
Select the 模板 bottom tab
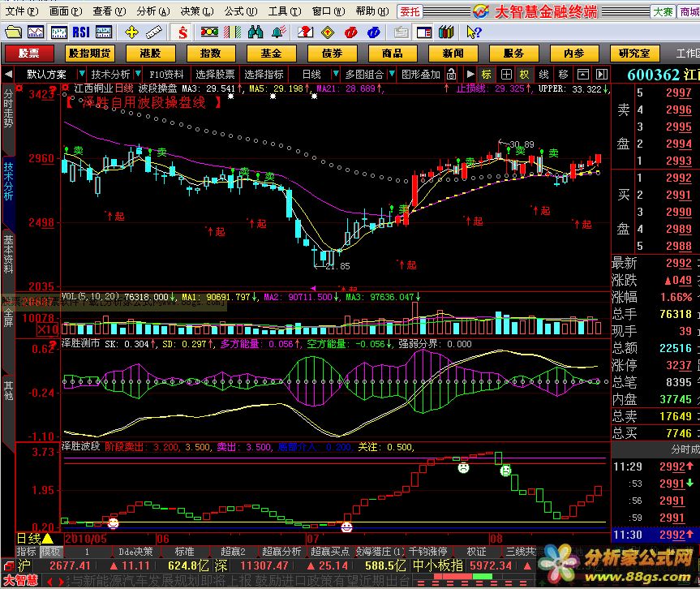pyautogui.click(x=50, y=552)
